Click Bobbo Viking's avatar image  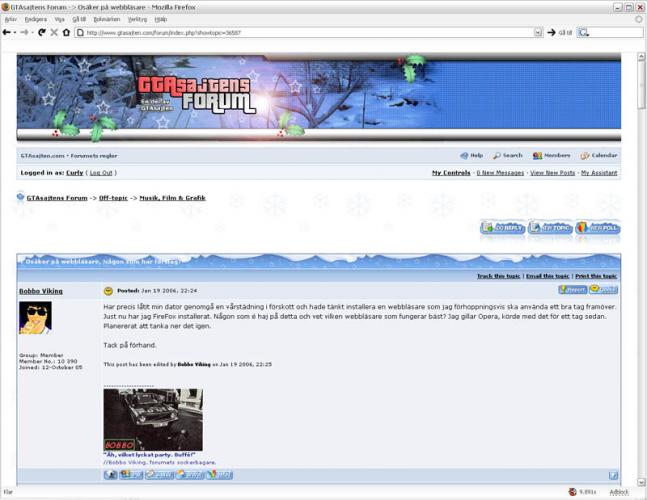(35, 317)
